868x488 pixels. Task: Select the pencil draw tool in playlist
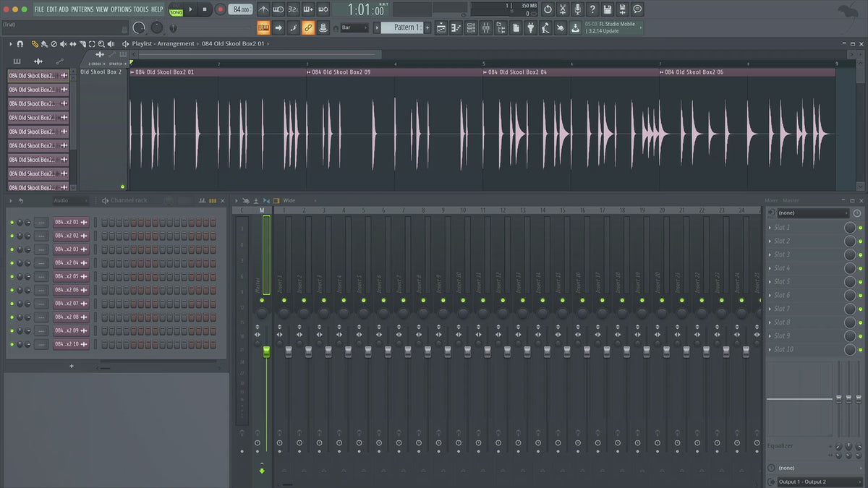point(35,44)
